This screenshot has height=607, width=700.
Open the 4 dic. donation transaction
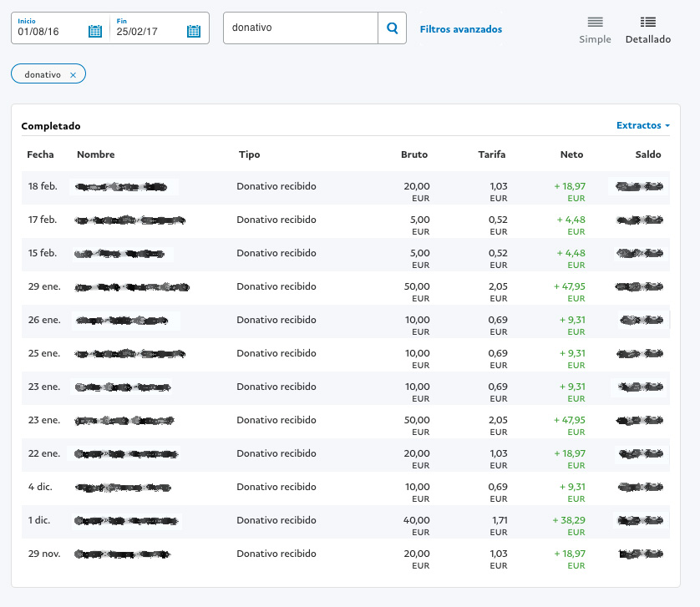tap(276, 487)
